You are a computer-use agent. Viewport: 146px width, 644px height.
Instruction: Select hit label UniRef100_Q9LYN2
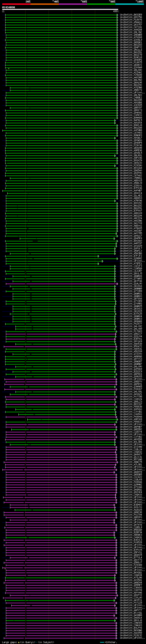131,32
